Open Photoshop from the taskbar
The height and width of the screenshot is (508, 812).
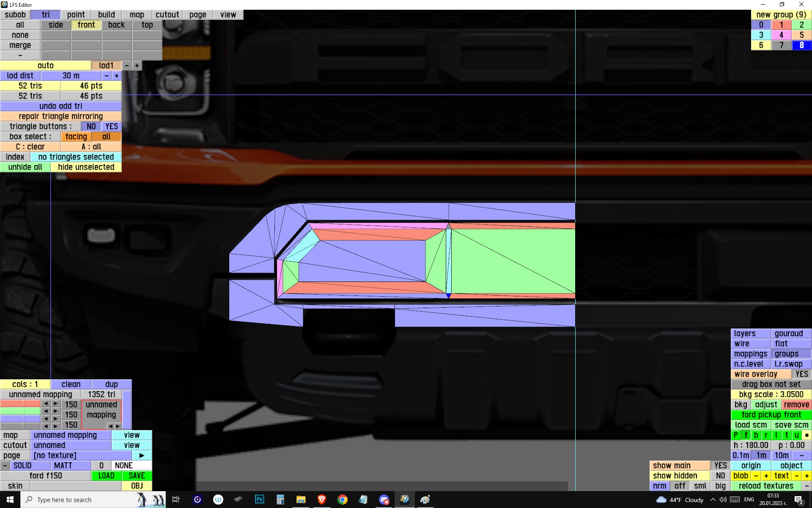point(259,500)
